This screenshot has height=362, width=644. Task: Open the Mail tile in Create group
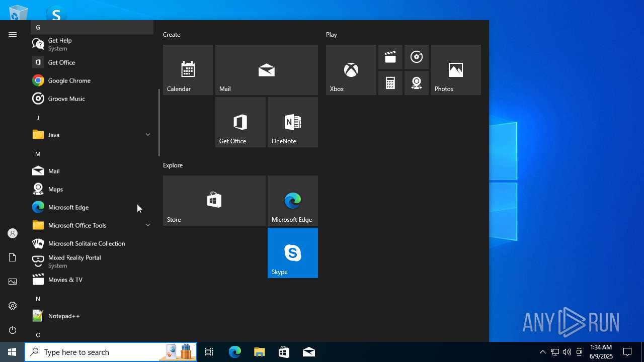click(267, 70)
